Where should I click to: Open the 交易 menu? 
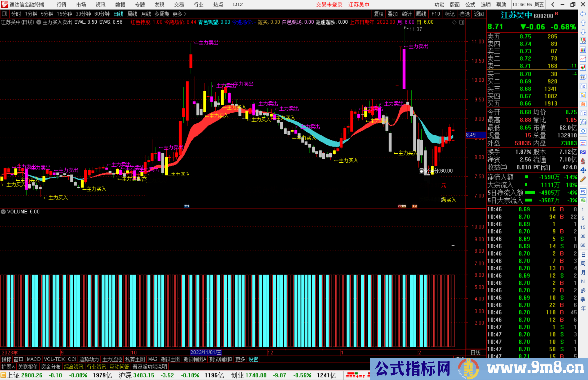(x=179, y=5)
